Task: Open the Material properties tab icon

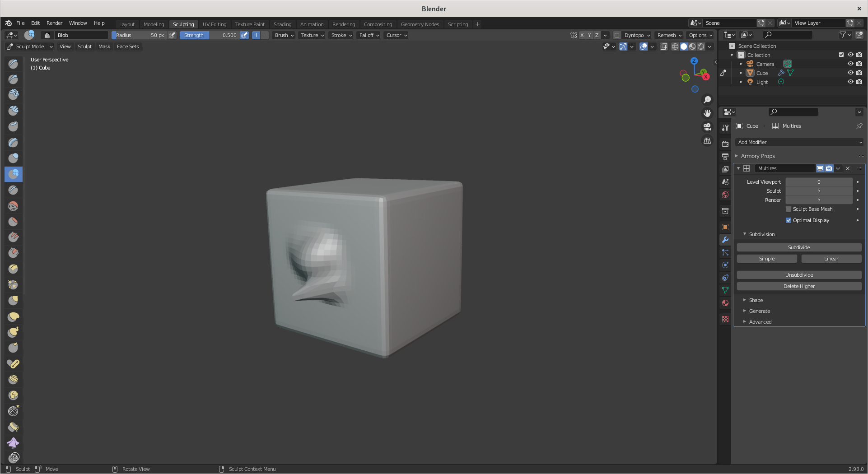Action: (725, 303)
